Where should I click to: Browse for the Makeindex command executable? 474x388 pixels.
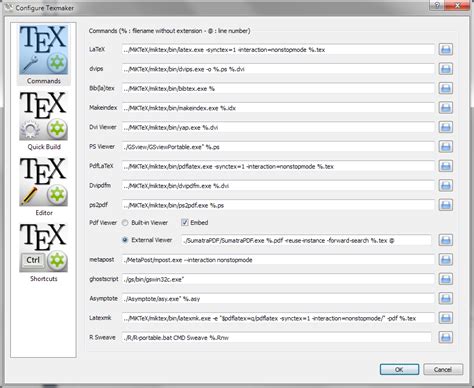(x=446, y=108)
